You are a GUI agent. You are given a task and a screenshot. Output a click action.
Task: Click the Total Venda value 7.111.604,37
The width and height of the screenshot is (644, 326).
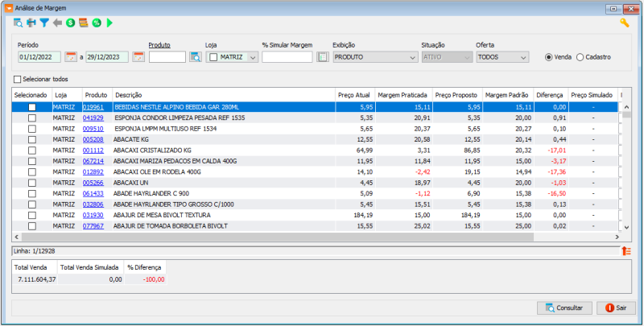[36, 279]
